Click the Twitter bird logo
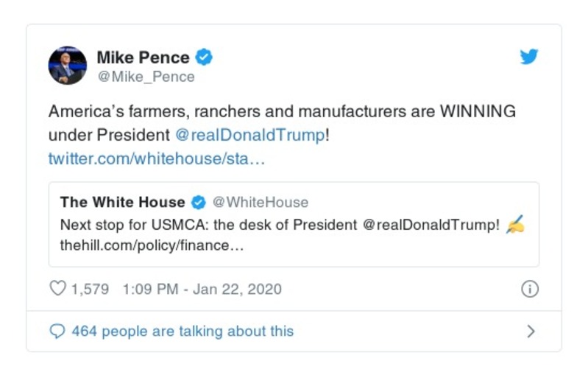The height and width of the screenshot is (378, 588). (x=529, y=57)
